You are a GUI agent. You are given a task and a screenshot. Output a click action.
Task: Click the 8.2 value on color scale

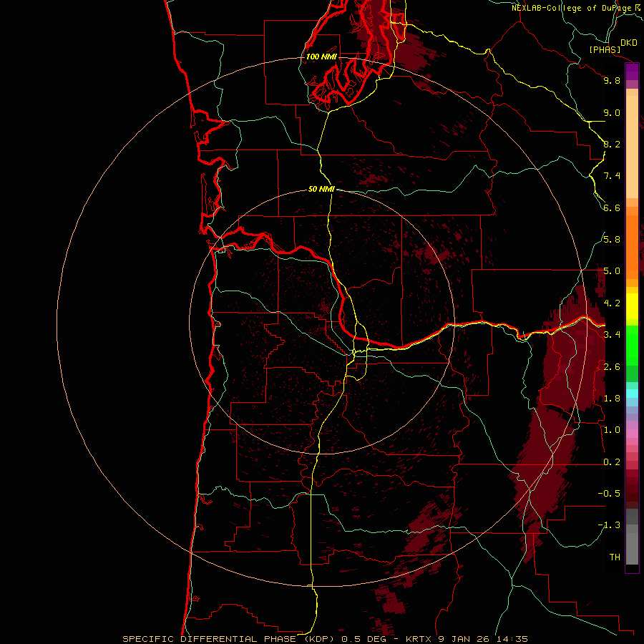(x=612, y=144)
